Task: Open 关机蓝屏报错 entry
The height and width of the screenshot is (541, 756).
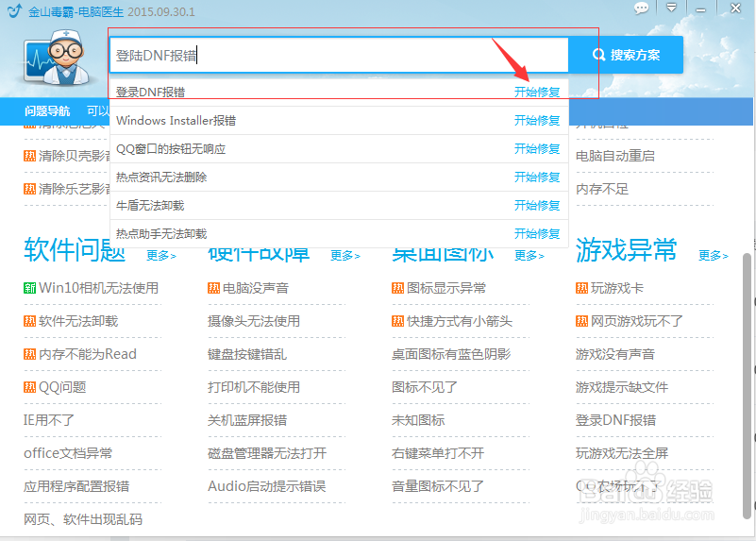Action: pos(247,420)
